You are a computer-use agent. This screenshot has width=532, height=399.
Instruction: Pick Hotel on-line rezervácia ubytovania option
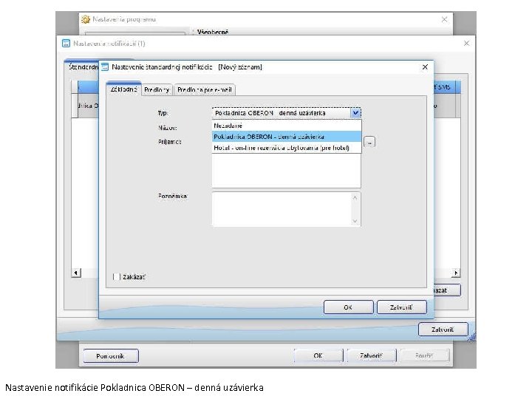(287, 148)
